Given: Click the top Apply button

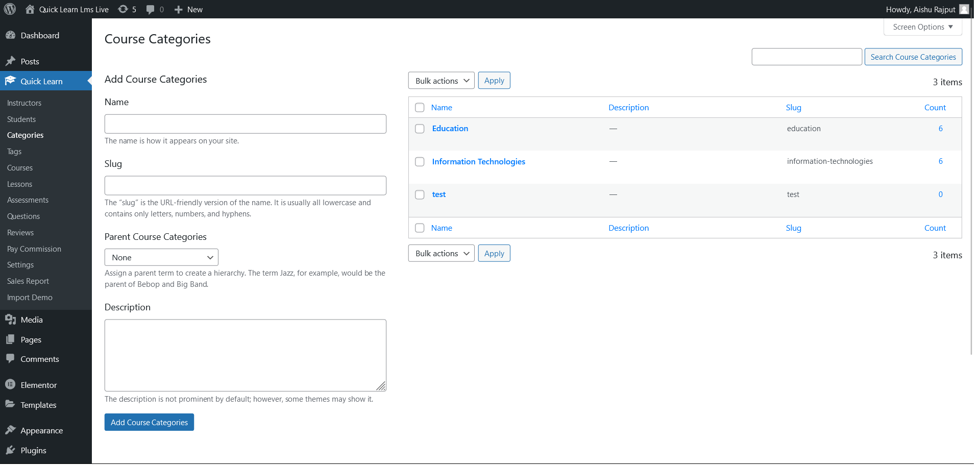Looking at the screenshot, I should tap(494, 81).
